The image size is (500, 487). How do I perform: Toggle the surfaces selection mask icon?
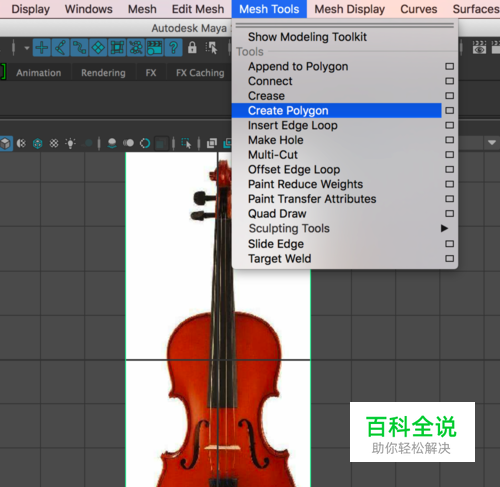point(98,48)
